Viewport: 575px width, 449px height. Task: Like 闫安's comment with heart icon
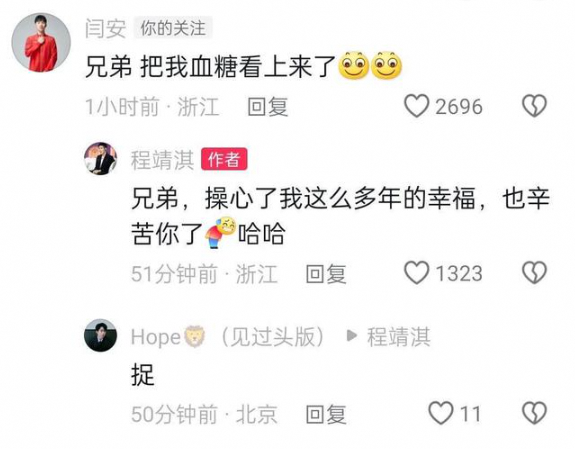click(x=417, y=106)
